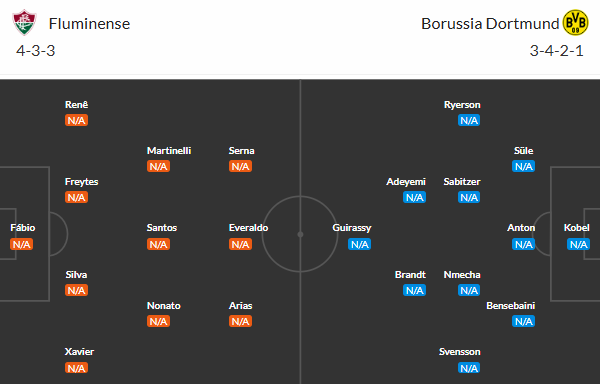600x384 pixels.
Task: Click the Fluminense club crest
Action: pyautogui.click(x=24, y=23)
